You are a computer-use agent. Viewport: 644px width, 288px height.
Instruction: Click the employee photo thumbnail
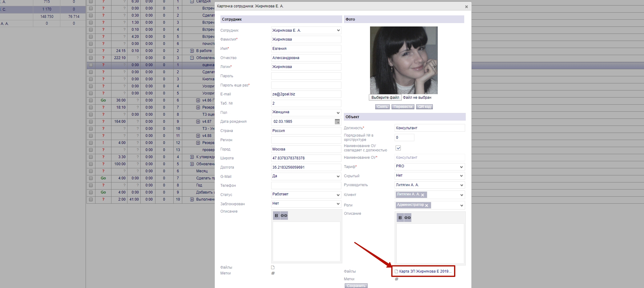[x=404, y=60]
